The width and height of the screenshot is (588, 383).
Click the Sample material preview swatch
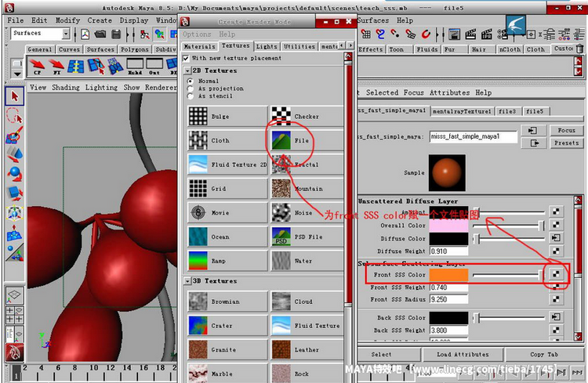(x=447, y=173)
